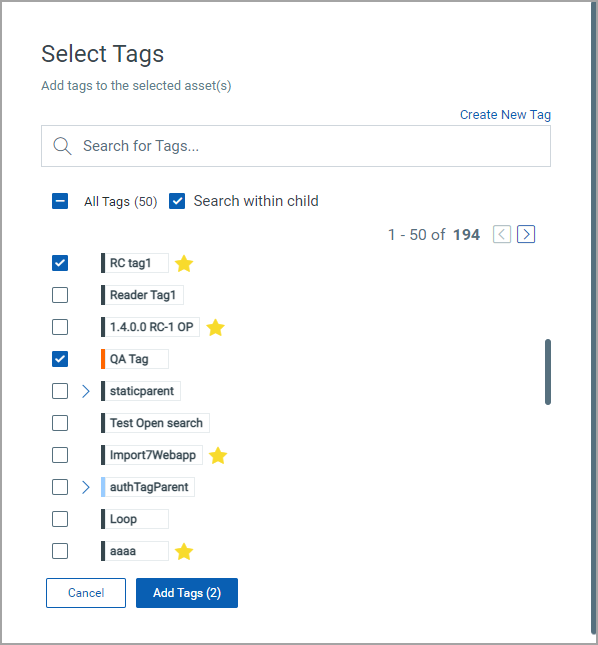The height and width of the screenshot is (645, 598).
Task: Uncheck the RC tag1 checkbox
Action: point(60,263)
